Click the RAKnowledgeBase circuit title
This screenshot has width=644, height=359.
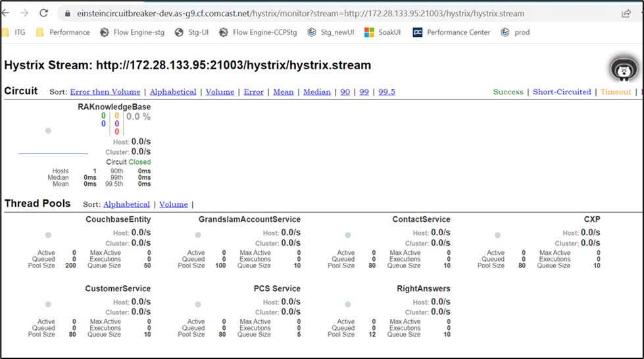coord(114,107)
